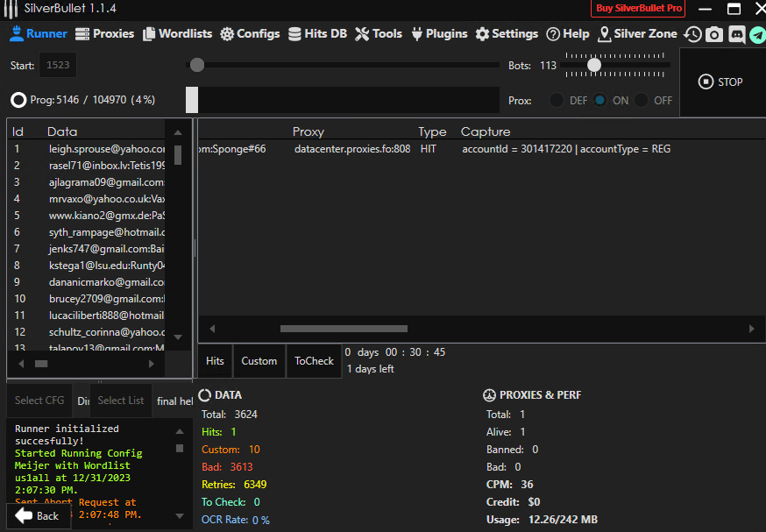
Task: Click the Data column header
Action: 62,131
